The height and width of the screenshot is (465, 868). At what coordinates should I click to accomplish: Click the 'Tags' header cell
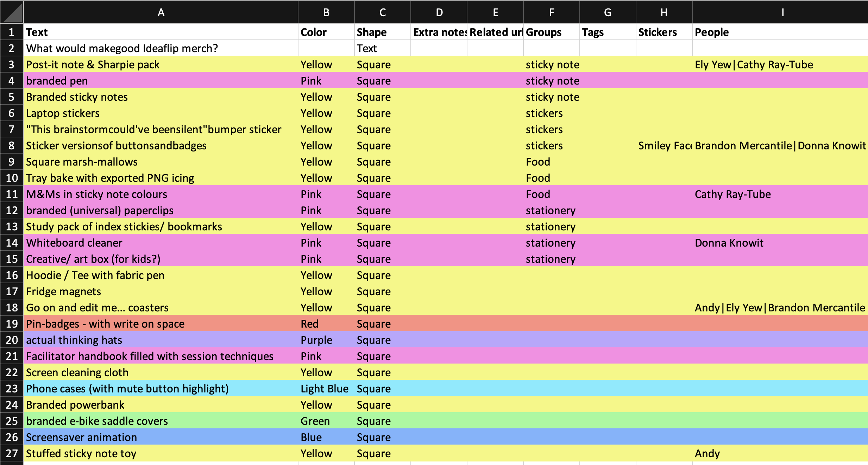click(x=608, y=32)
